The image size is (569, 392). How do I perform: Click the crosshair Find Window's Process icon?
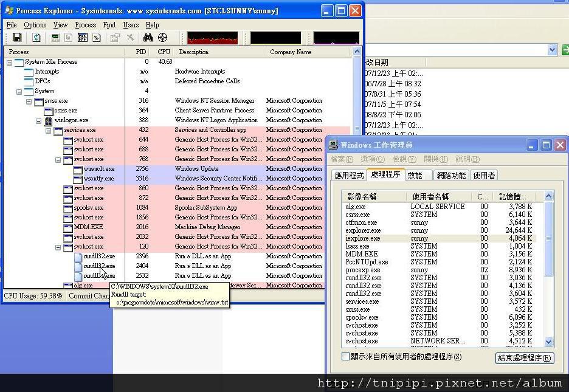(x=162, y=37)
